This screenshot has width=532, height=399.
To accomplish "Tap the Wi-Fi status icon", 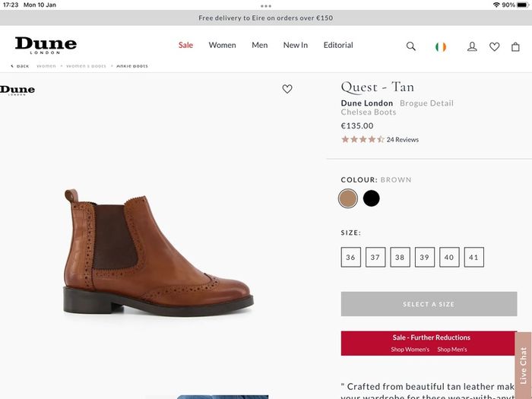I will [496, 5].
